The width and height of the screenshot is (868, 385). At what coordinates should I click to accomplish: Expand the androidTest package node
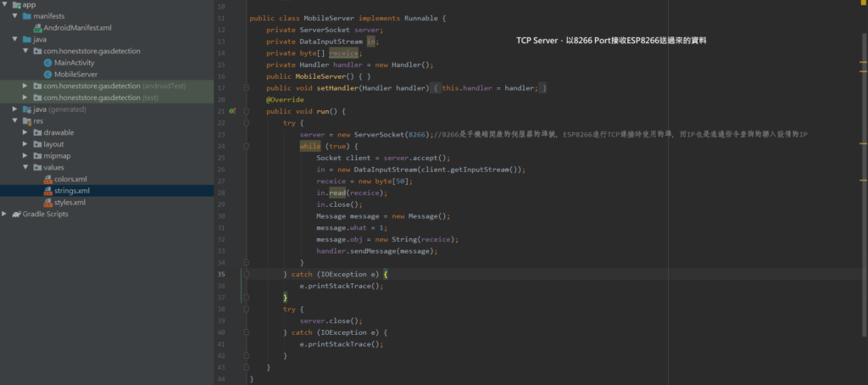[25, 86]
